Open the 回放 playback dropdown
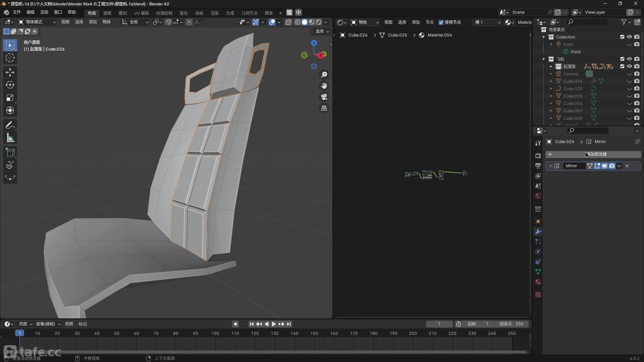The width and height of the screenshot is (644, 362). tap(25, 324)
